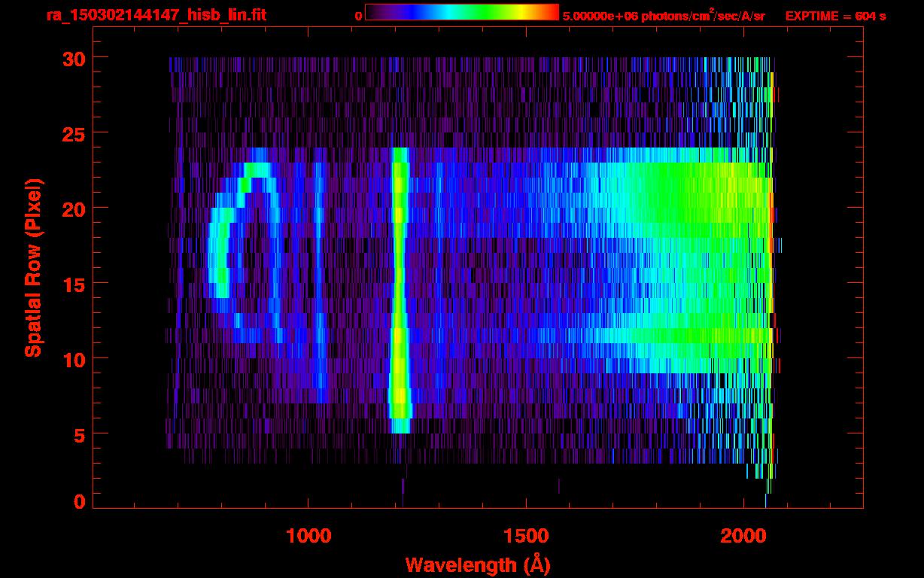Click the Spatial Row (Pixel) axis title
Image resolution: width=924 pixels, height=578 pixels.
click(34, 268)
